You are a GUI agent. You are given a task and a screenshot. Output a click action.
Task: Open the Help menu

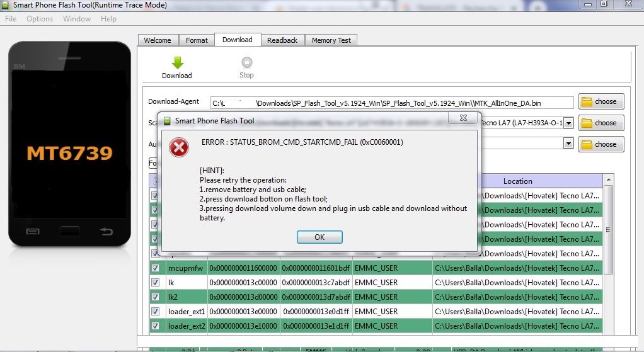[x=108, y=19]
